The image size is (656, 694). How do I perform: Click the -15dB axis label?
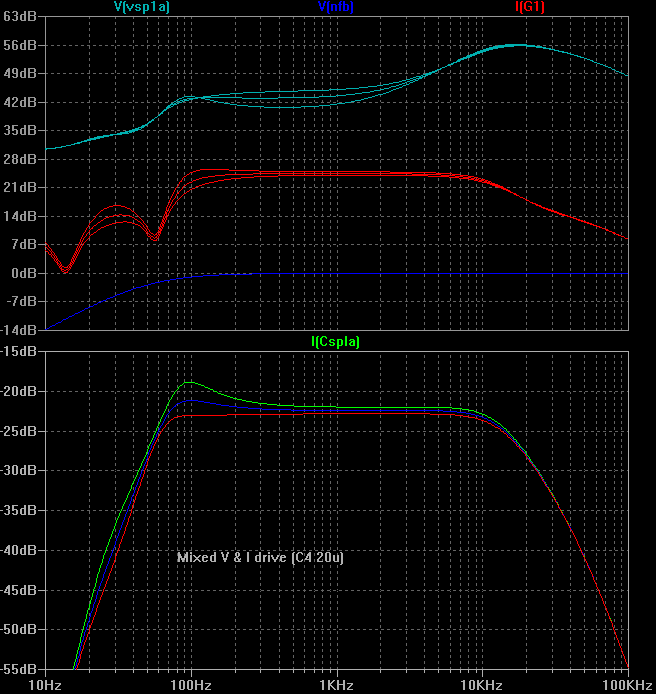click(x=18, y=351)
